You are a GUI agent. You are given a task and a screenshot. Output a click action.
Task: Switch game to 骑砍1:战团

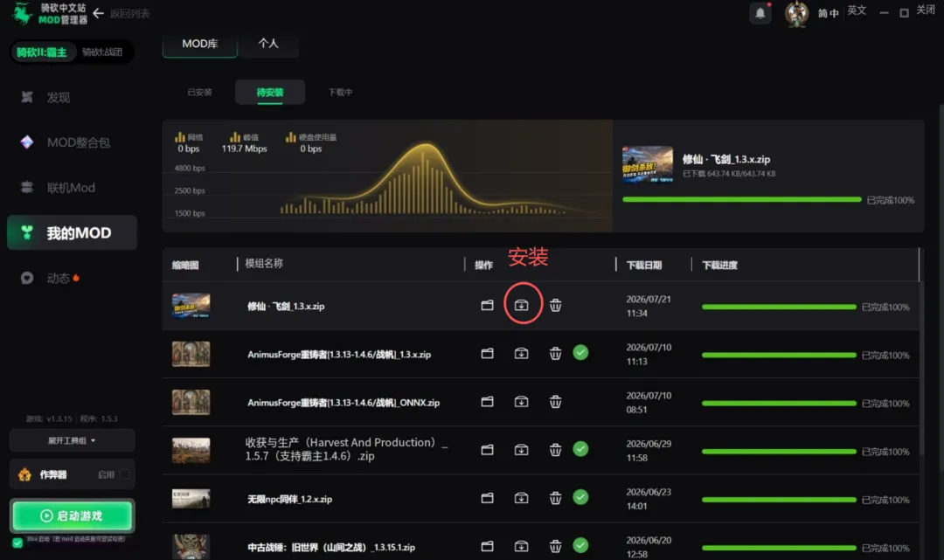102,52
